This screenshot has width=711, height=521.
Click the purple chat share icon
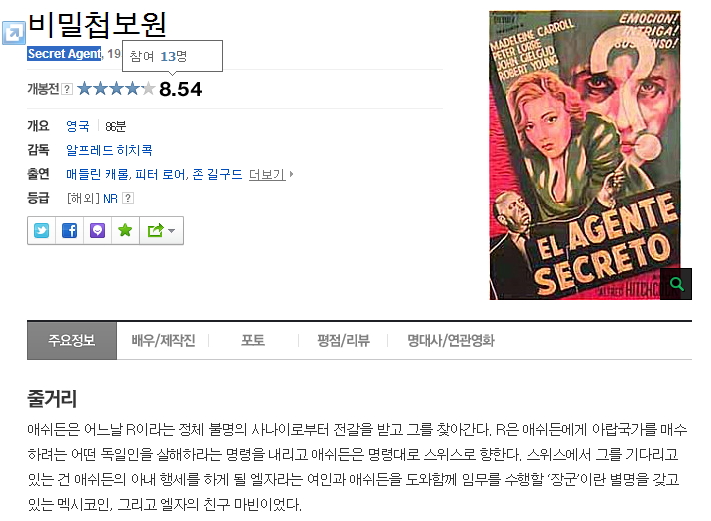click(97, 230)
